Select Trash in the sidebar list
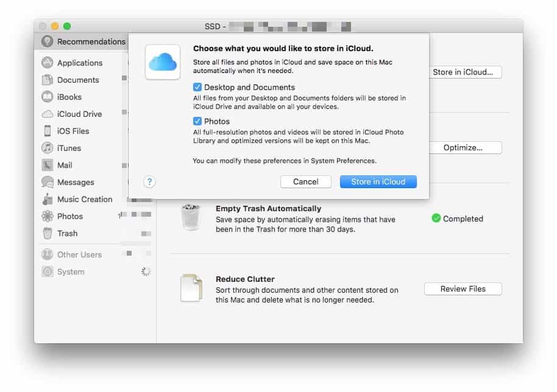Screen dimensions: 557x392 point(67,233)
